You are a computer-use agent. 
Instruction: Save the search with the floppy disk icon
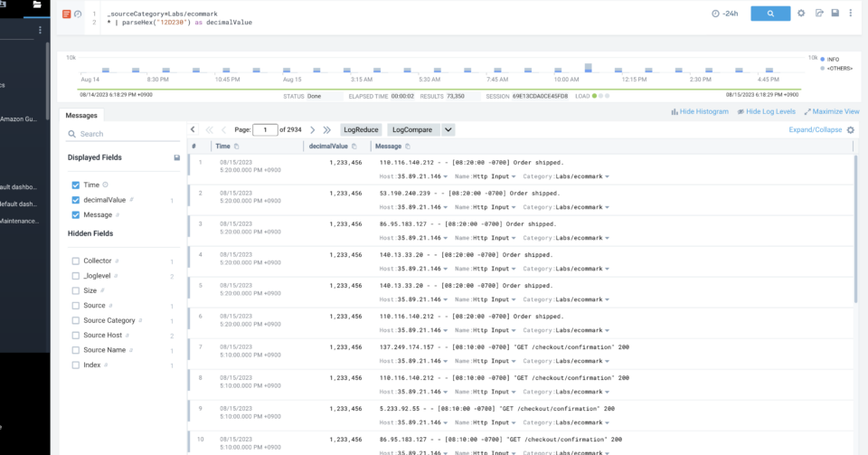coord(835,13)
